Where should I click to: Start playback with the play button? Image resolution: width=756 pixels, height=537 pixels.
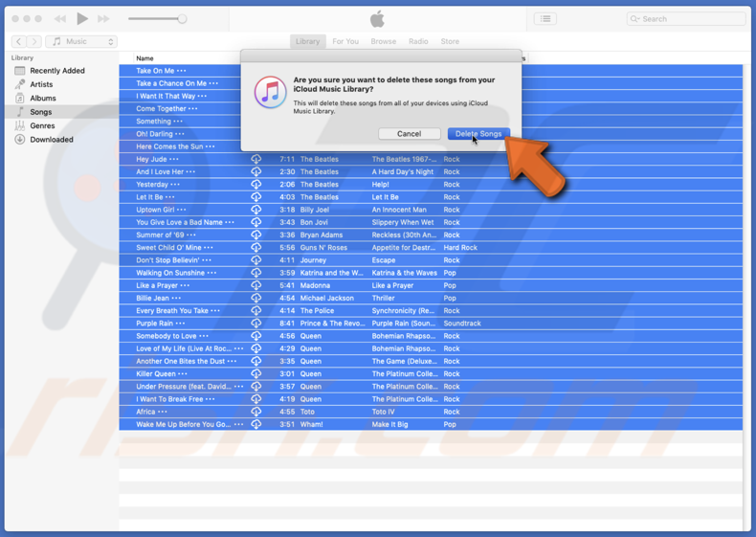(82, 19)
